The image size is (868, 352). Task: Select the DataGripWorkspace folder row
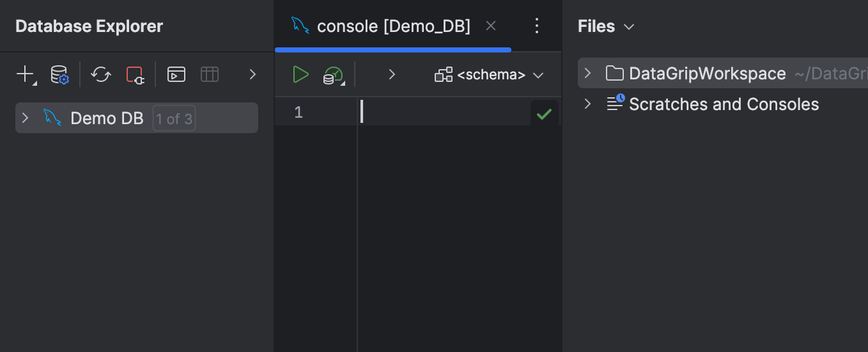pyautogui.click(x=723, y=73)
